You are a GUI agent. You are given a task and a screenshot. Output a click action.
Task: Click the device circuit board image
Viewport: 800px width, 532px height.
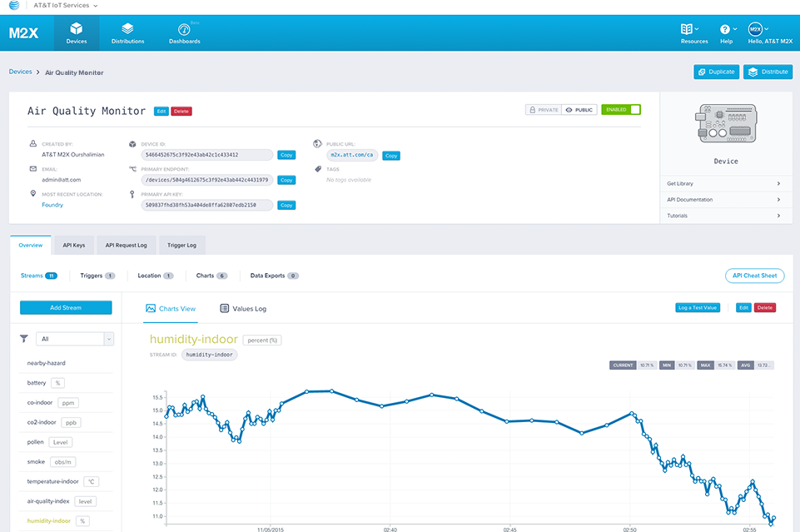pos(726,123)
